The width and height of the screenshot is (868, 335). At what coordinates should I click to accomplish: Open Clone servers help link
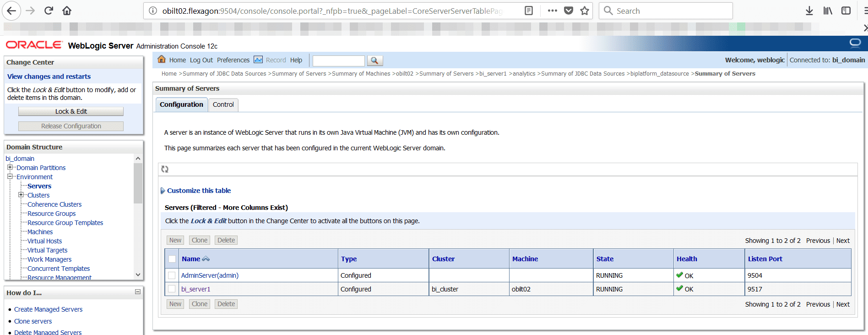[x=33, y=321]
